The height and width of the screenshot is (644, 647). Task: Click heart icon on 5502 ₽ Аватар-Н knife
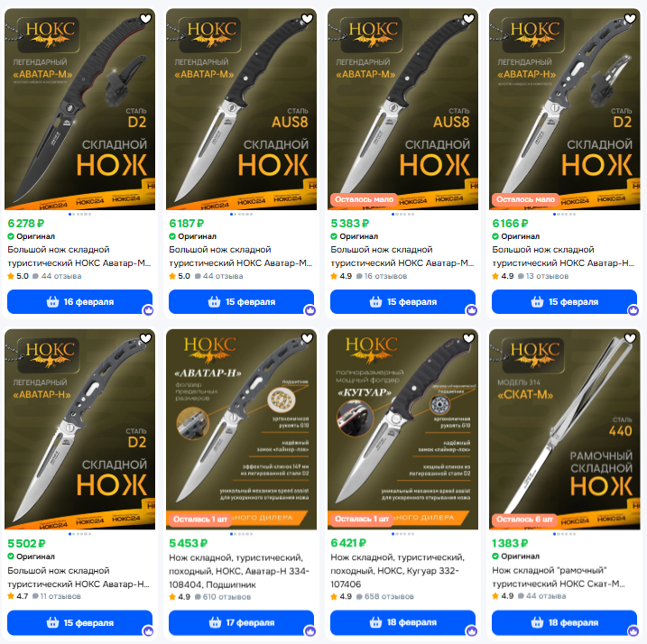(x=145, y=338)
